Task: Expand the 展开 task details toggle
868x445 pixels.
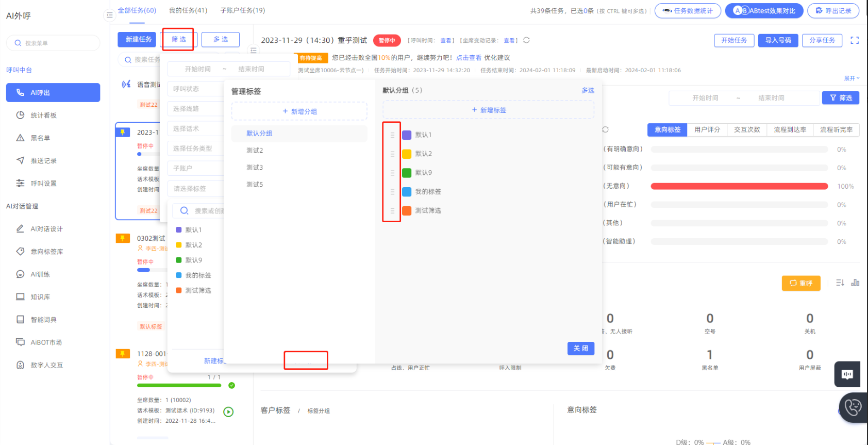Action: (x=852, y=78)
